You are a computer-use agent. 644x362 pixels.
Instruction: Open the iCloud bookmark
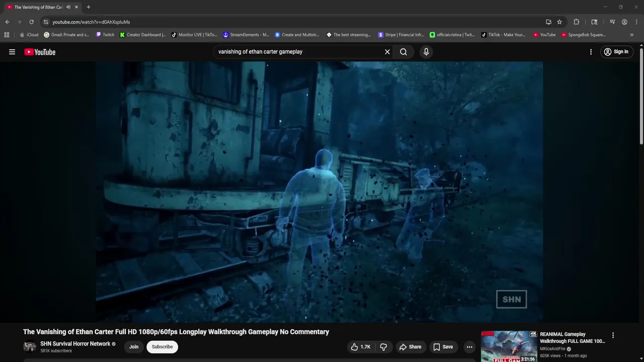pos(29,35)
